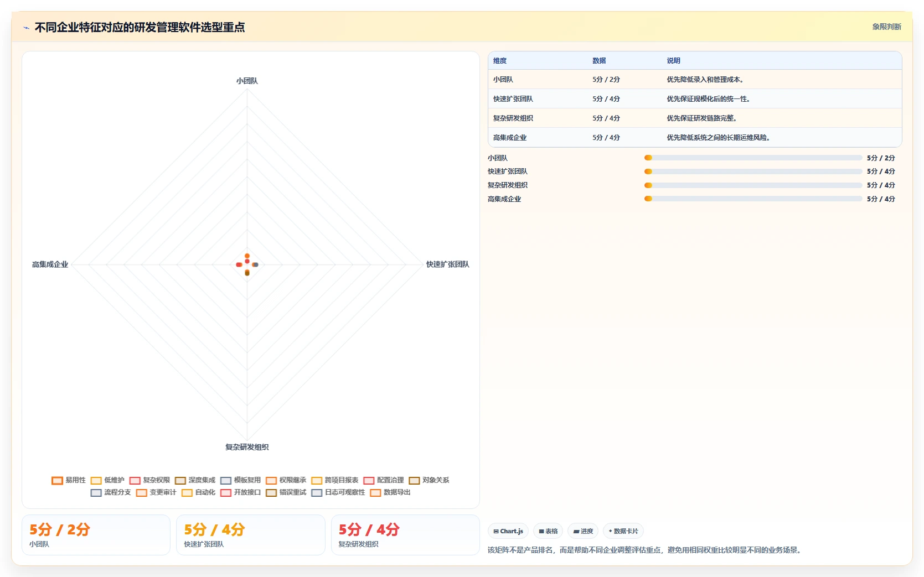Image resolution: width=924 pixels, height=577 pixels.
Task: Open the 小团队 data card
Action: [x=96, y=535]
